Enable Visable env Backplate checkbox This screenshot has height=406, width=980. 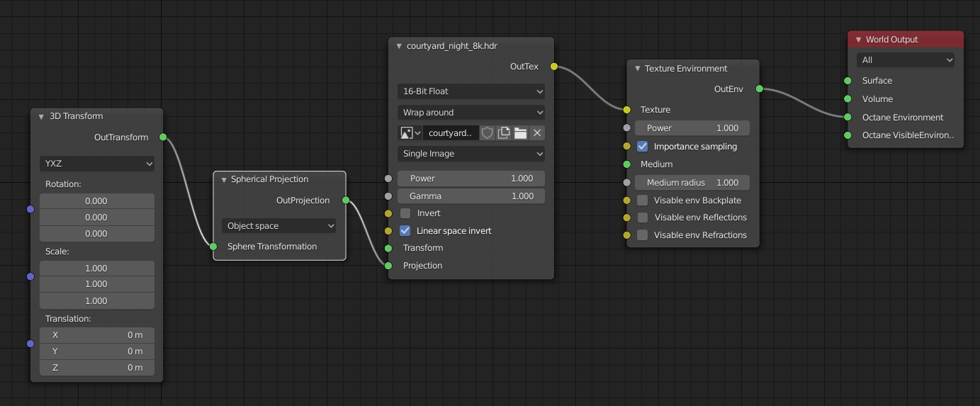(643, 201)
